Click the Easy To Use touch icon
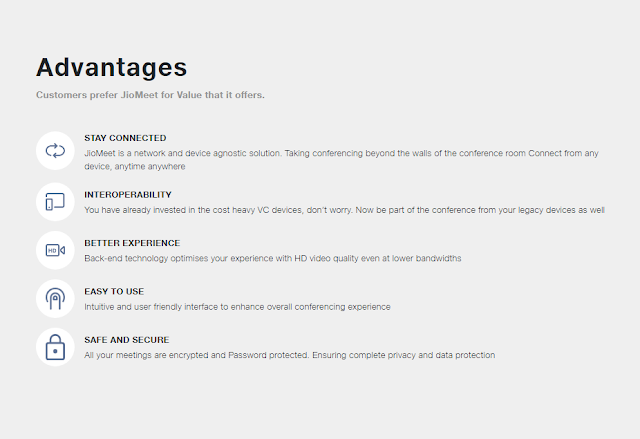 [55, 299]
